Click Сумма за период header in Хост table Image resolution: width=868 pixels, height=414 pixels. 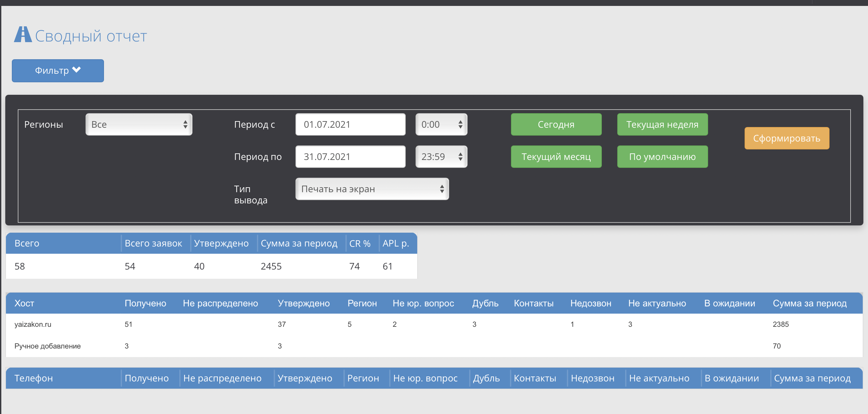(809, 303)
